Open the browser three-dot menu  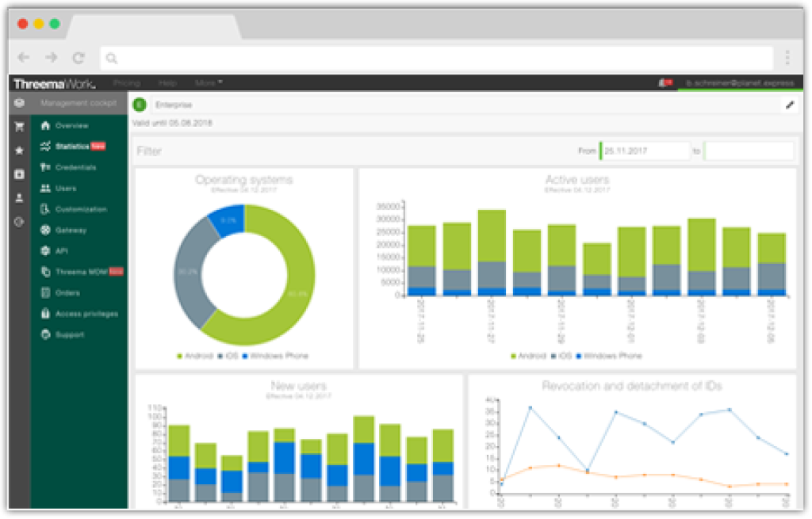(787, 58)
